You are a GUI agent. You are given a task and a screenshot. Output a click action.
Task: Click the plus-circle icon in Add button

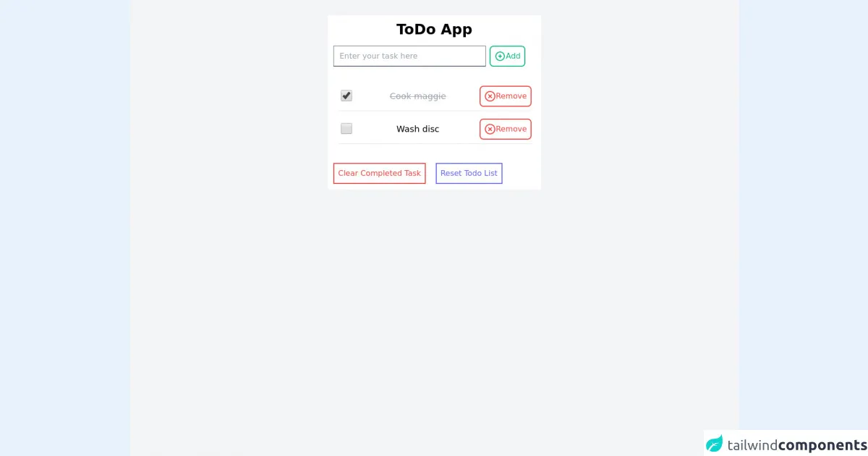(x=500, y=56)
